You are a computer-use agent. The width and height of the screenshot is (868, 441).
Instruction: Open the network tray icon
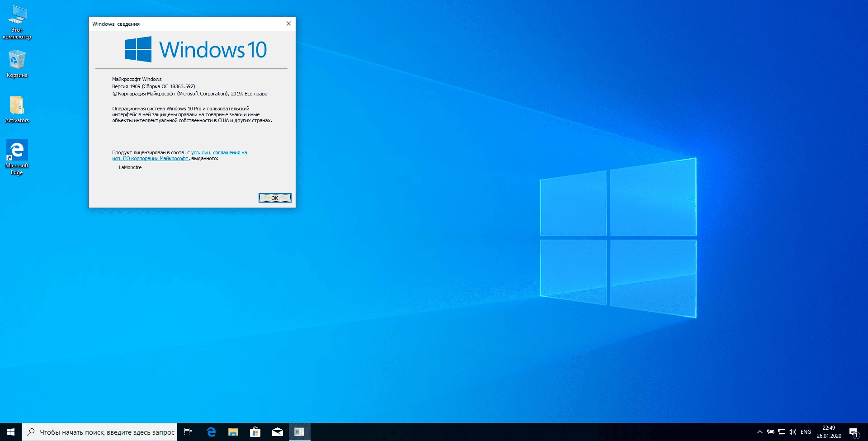[x=782, y=432]
